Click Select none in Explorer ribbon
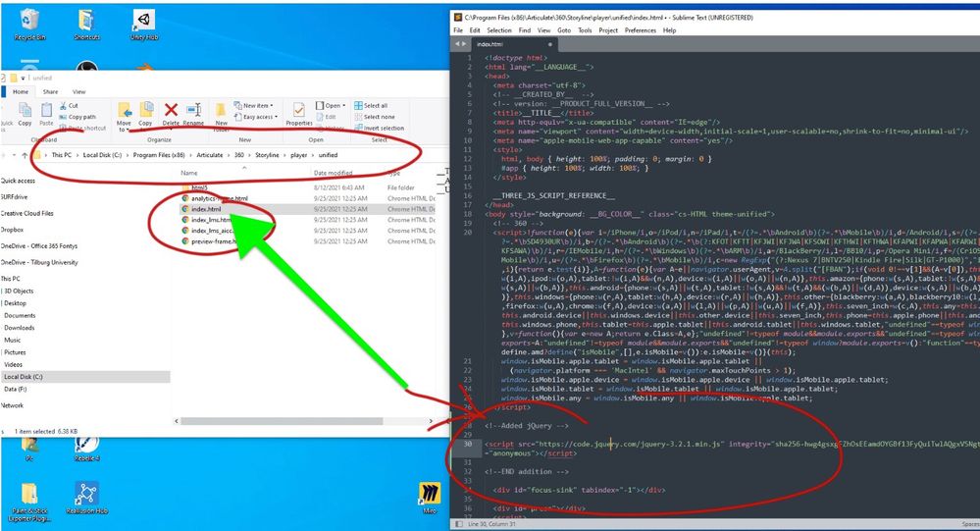Screen dimensions: 980x531 [375, 117]
